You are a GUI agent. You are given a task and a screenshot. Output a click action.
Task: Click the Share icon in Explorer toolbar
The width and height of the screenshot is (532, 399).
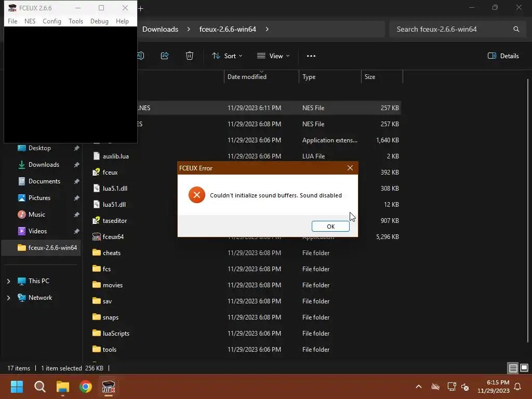165,56
